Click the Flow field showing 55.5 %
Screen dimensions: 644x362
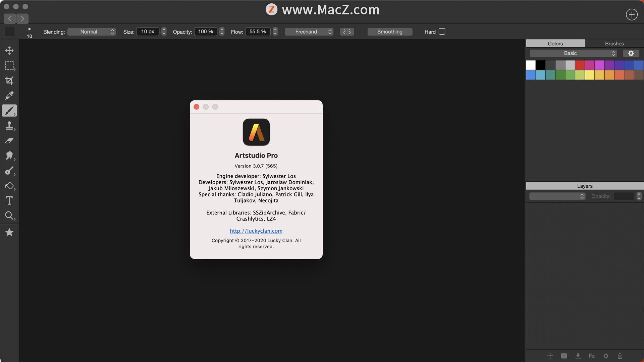click(x=258, y=32)
